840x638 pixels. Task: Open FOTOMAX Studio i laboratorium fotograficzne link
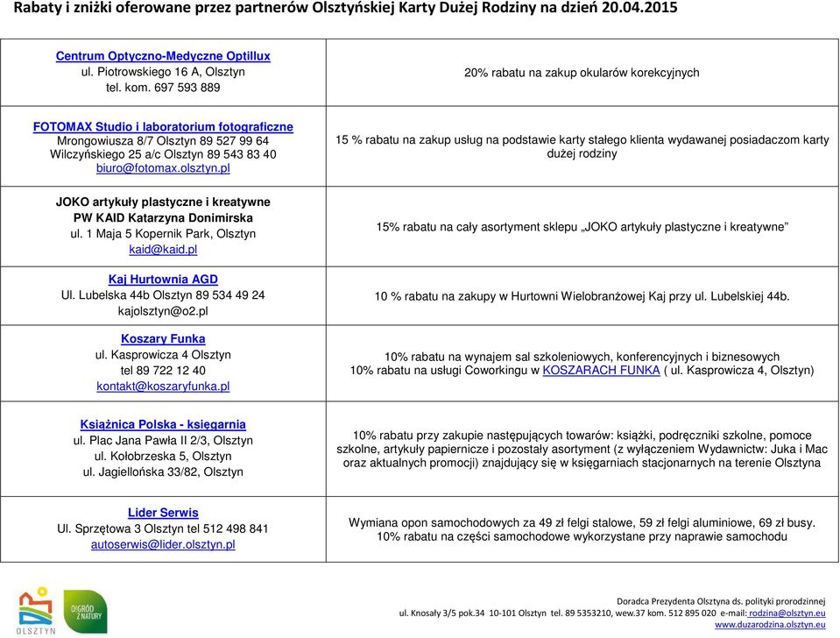(x=163, y=127)
